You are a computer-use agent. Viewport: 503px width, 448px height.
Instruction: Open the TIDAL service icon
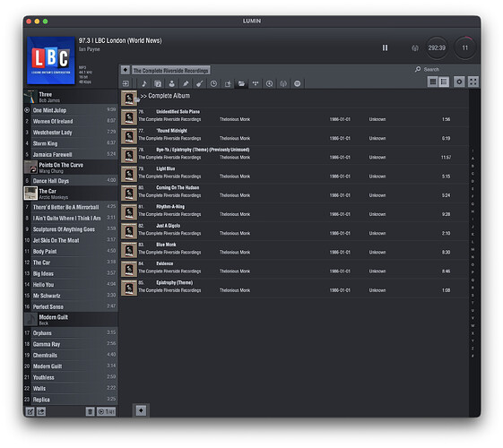256,83
